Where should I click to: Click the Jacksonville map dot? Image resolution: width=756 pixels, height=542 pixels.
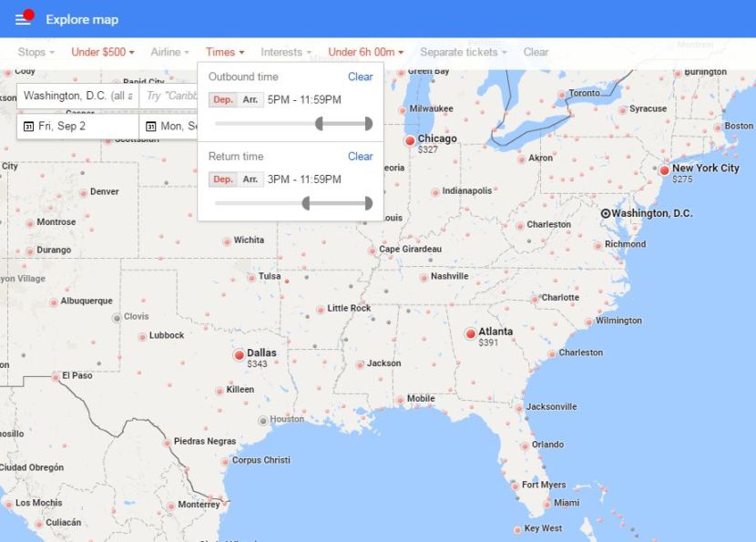tap(519, 408)
